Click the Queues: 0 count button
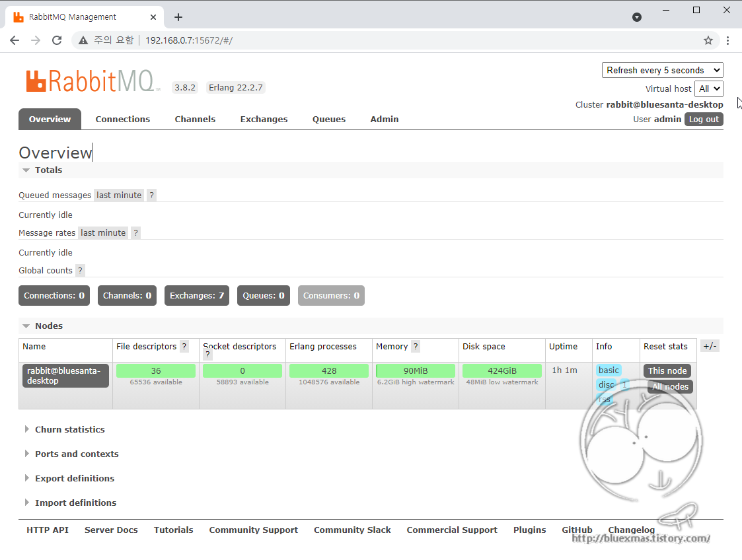This screenshot has height=560, width=742. coord(264,296)
